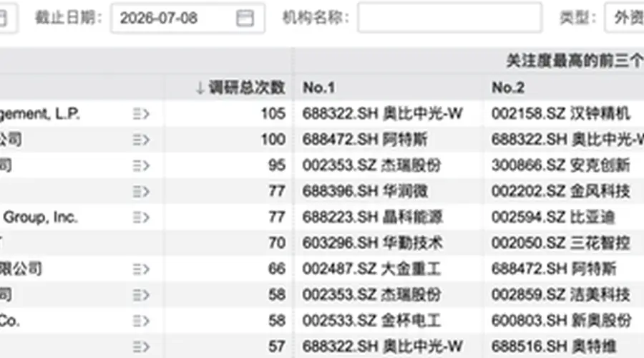Select count value 70
This screenshot has width=644, height=358.
pyautogui.click(x=277, y=243)
